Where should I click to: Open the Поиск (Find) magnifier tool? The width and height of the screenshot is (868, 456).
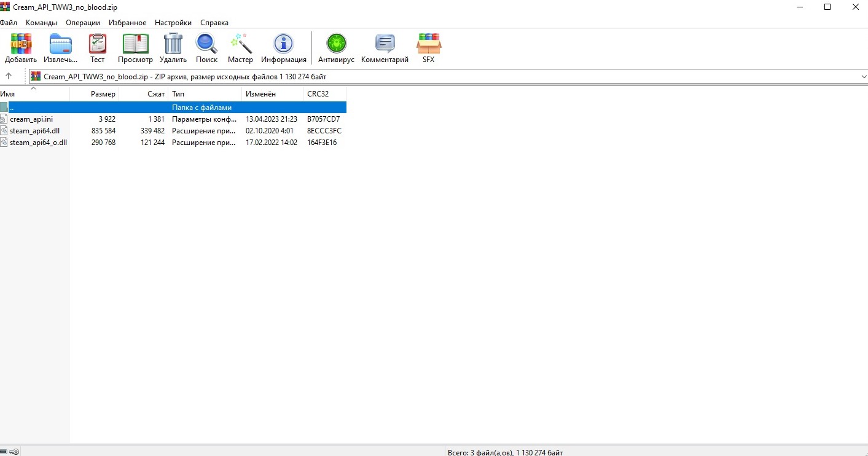[x=206, y=48]
